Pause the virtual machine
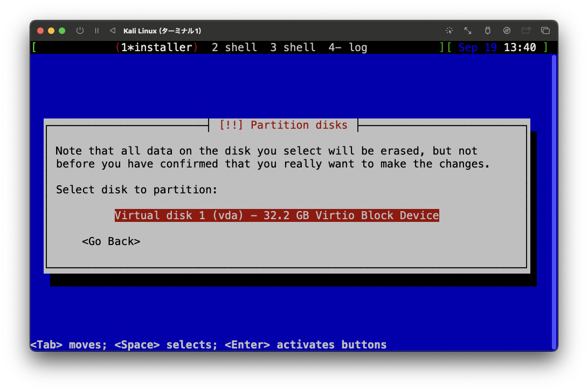The image size is (588, 391). tap(96, 31)
